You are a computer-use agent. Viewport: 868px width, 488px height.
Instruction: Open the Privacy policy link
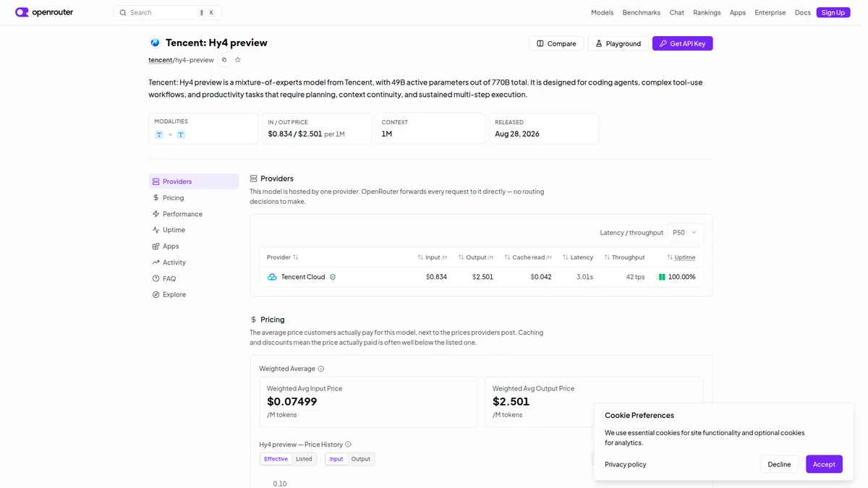[626, 464]
